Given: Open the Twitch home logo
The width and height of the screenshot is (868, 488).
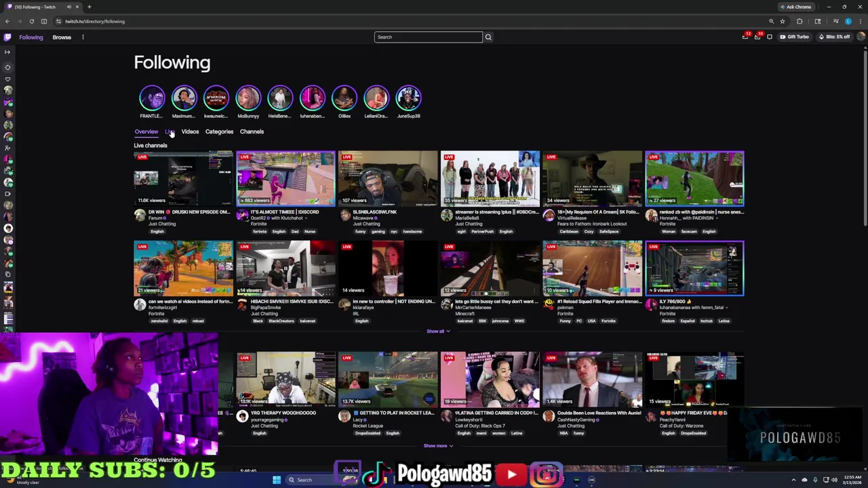Looking at the screenshot, I should (7, 37).
